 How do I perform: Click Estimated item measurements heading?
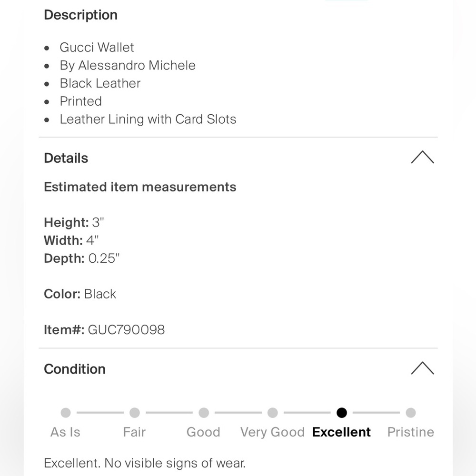tap(140, 187)
